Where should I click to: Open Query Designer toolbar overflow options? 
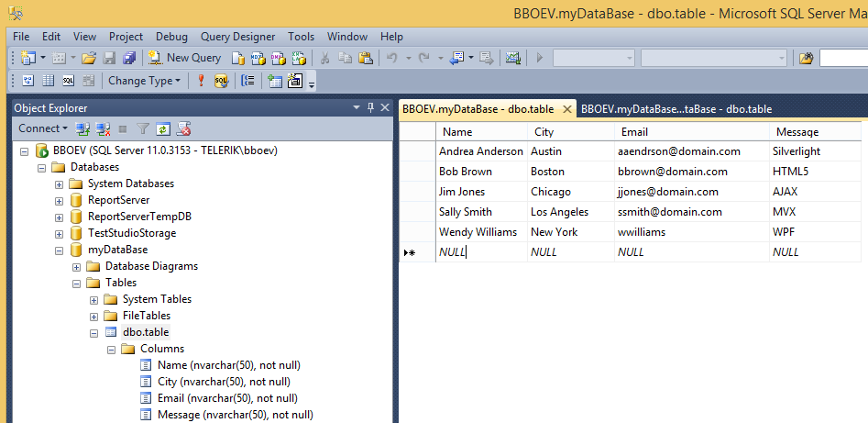[x=312, y=83]
